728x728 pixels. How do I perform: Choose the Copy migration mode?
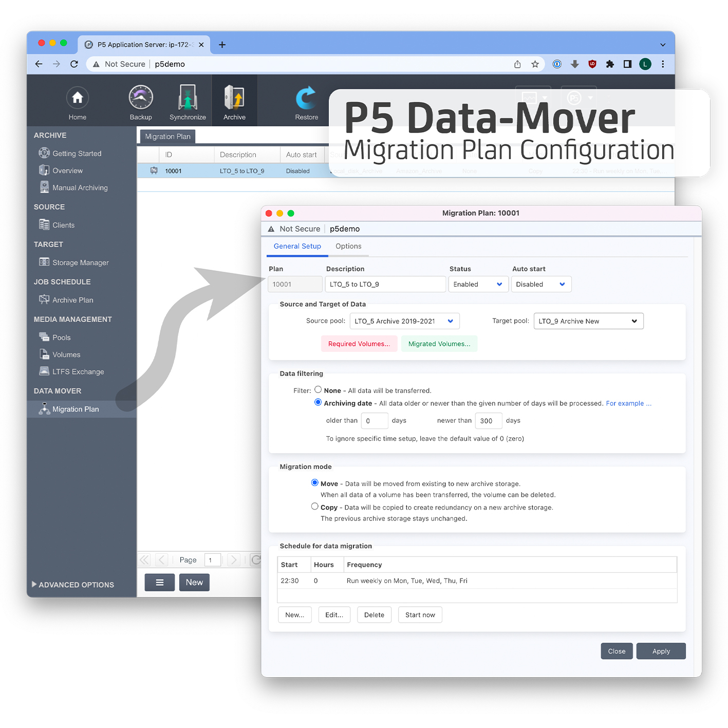point(314,507)
